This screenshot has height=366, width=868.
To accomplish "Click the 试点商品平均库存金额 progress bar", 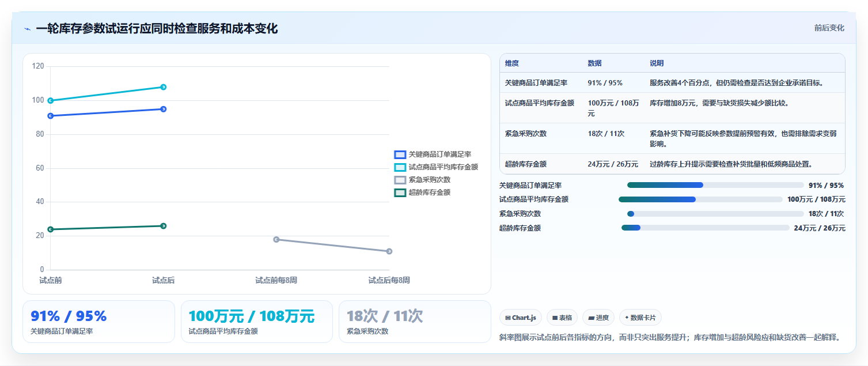I will 700,199.
